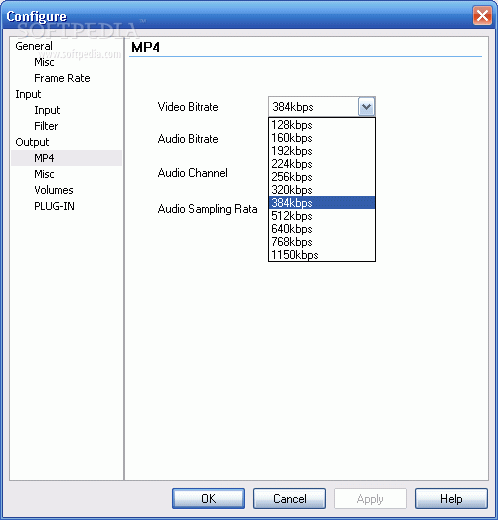Select highlighted 384kbps list option
This screenshot has height=520, width=498.
322,203
